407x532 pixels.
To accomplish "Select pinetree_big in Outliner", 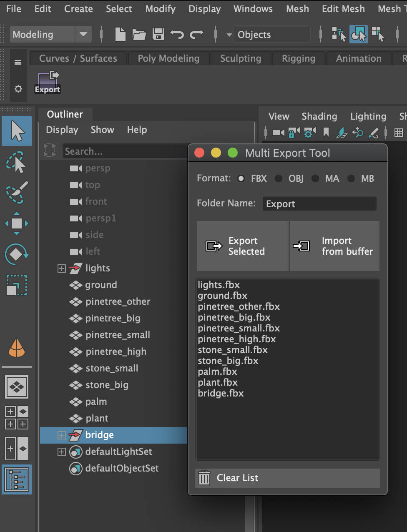I will point(113,319).
